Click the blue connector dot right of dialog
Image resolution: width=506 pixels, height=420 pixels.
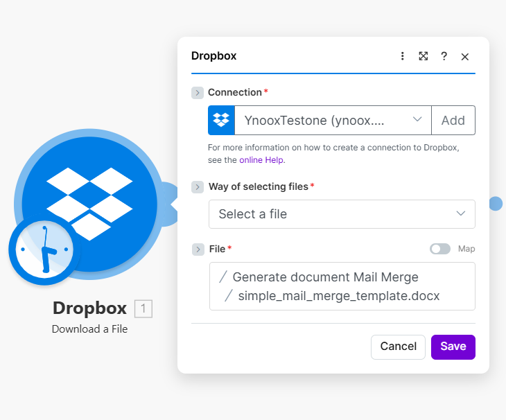pyautogui.click(x=496, y=203)
